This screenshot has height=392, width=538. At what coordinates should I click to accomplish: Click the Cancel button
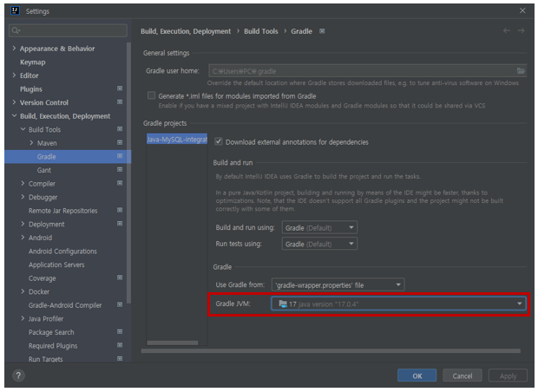point(463,376)
